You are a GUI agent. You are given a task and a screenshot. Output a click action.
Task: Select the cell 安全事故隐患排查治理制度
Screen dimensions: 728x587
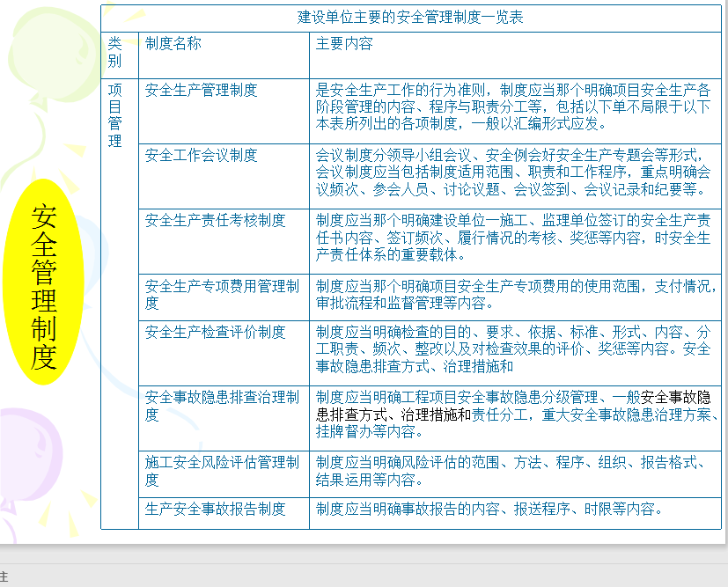tap(224, 418)
